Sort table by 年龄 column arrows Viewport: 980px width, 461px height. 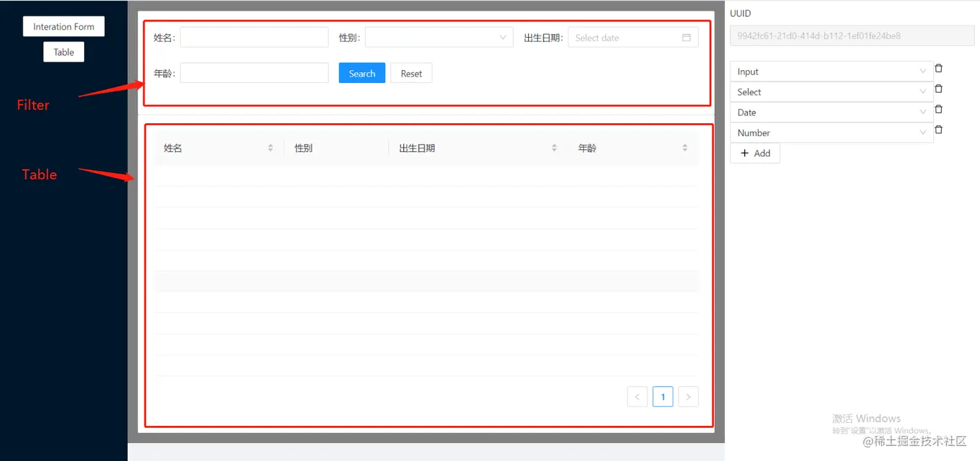click(684, 148)
